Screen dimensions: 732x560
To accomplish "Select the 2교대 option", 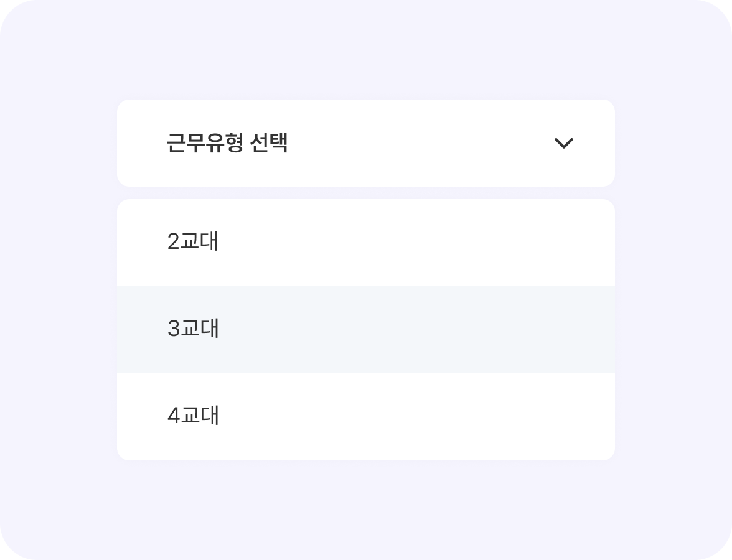I will coord(365,242).
